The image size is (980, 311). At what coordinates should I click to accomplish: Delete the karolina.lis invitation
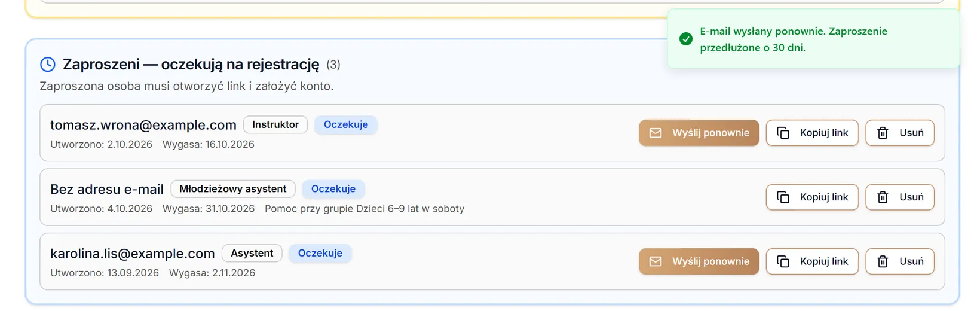click(900, 261)
